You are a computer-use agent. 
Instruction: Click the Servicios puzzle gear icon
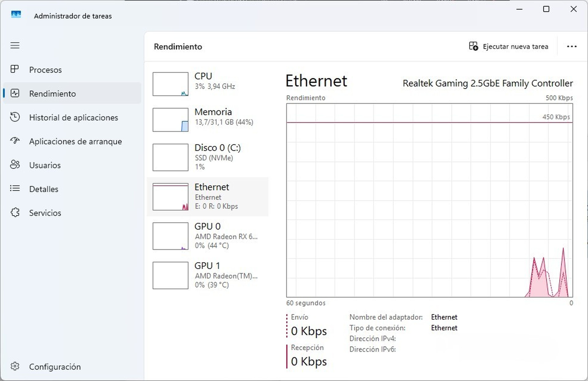coord(15,212)
